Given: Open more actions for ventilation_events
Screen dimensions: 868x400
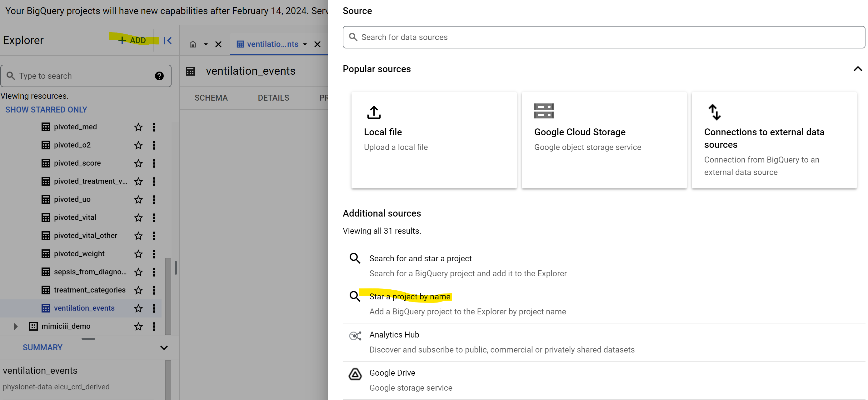Looking at the screenshot, I should (x=154, y=308).
